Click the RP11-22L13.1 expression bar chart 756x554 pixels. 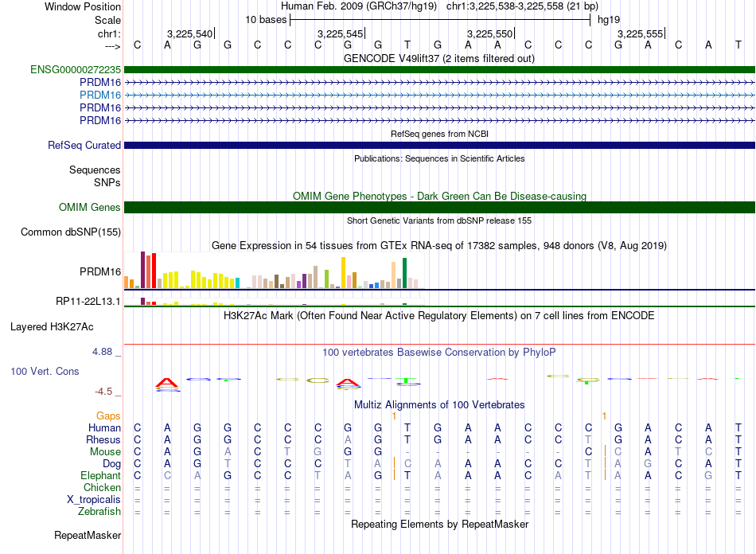coord(274,302)
